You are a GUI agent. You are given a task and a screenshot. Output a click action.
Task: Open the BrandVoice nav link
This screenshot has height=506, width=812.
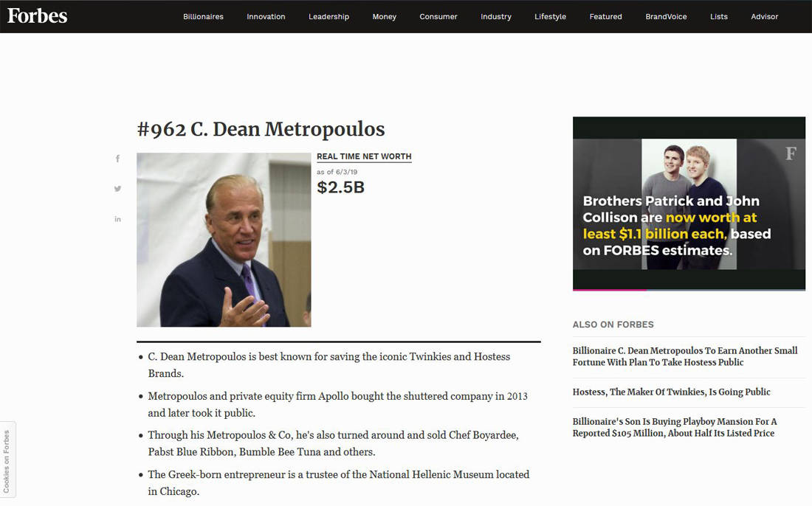coord(666,16)
